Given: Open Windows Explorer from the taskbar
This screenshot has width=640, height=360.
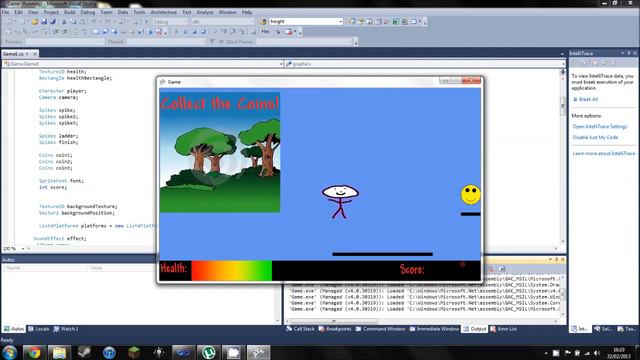Looking at the screenshot, I should (59, 352).
